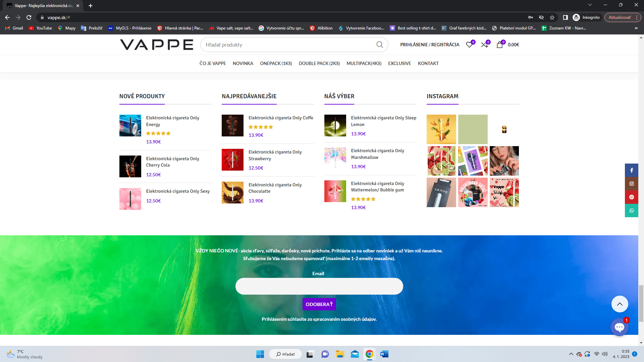Open the Windows Start menu

260,354
